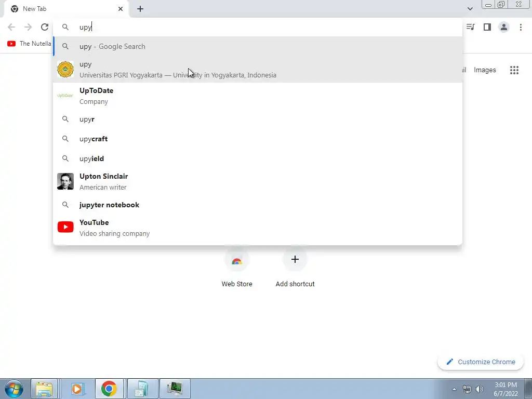Image resolution: width=532 pixels, height=399 pixels.
Task: Click the network status tray icon
Action: pos(467,389)
